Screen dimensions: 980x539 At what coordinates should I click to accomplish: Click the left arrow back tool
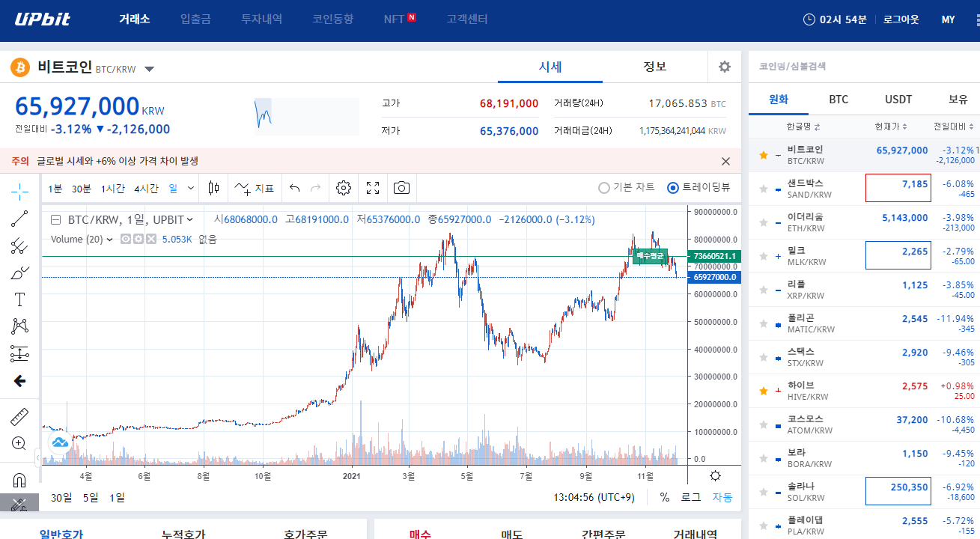[x=19, y=381]
